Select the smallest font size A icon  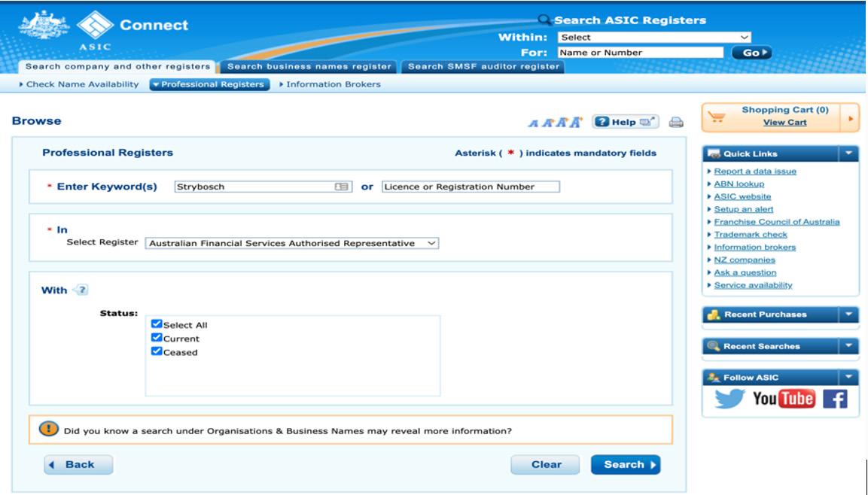tap(533, 123)
